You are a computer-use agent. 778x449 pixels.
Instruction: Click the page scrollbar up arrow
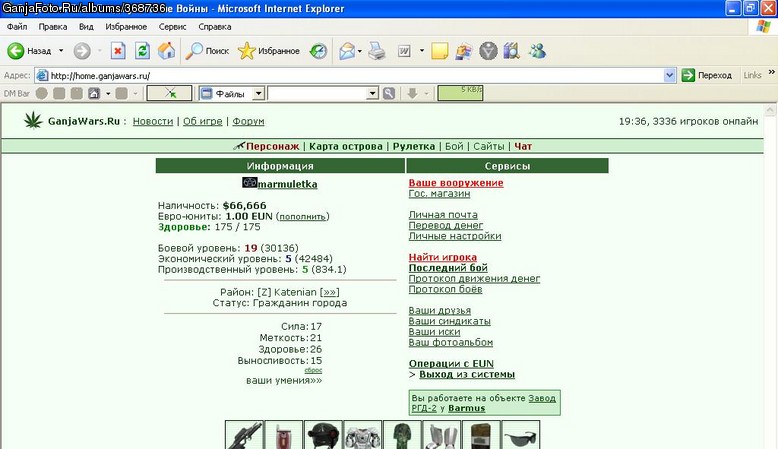(771, 110)
